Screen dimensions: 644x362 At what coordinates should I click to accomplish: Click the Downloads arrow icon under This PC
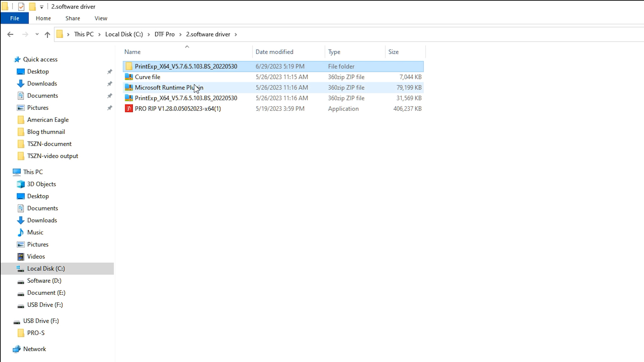click(x=21, y=220)
